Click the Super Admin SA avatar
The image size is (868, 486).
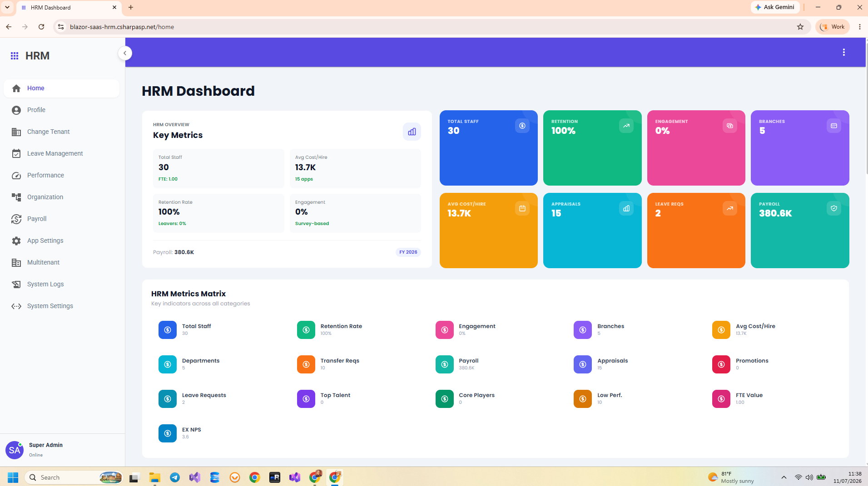[x=15, y=450]
